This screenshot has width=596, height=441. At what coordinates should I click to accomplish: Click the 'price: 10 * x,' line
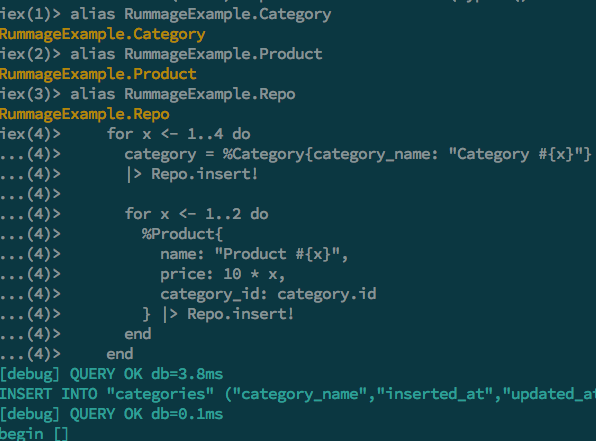coord(222,274)
